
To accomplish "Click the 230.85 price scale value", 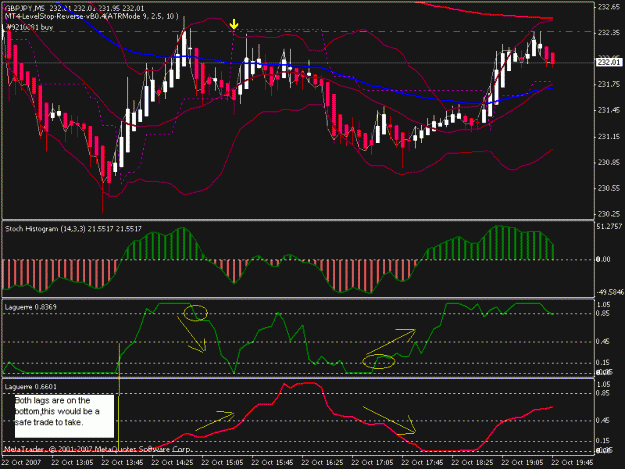I will pos(609,163).
